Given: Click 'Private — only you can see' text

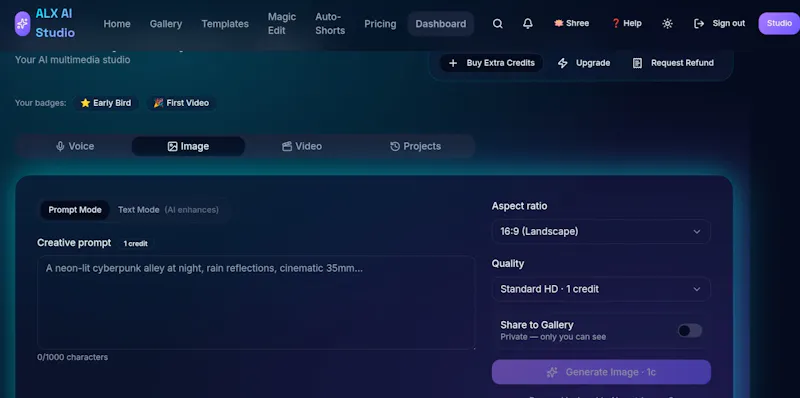Looking at the screenshot, I should (x=553, y=337).
